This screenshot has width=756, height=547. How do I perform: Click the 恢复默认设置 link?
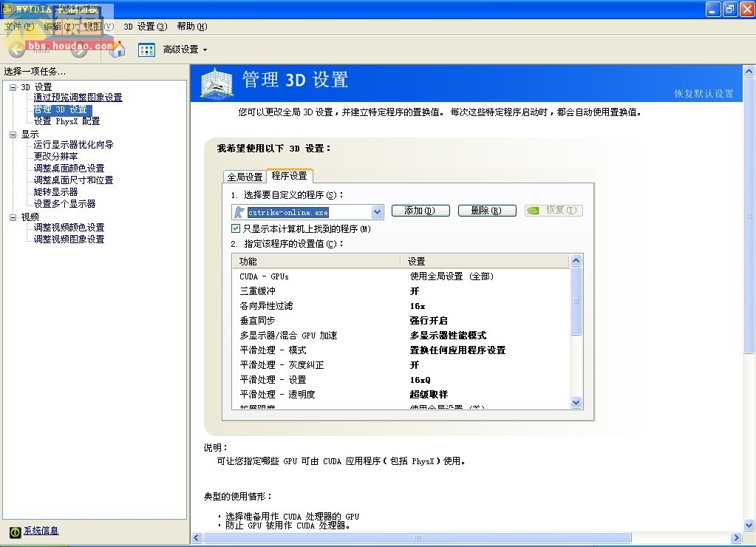(704, 94)
